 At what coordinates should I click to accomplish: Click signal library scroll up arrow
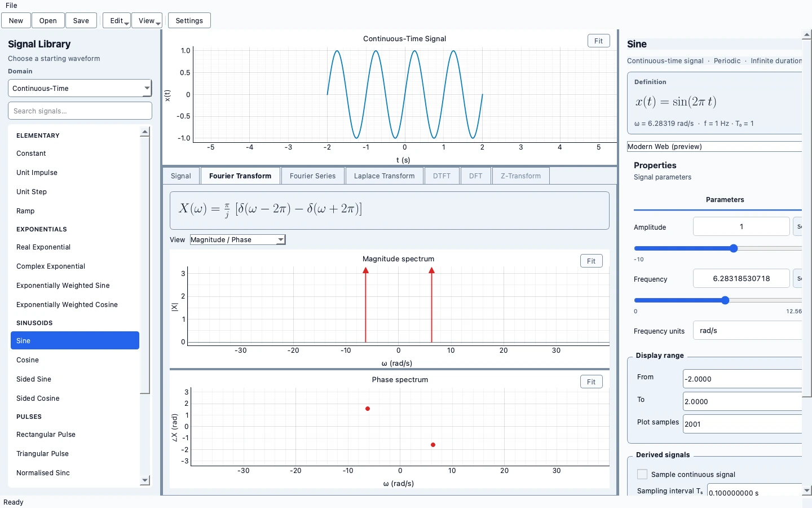145,132
